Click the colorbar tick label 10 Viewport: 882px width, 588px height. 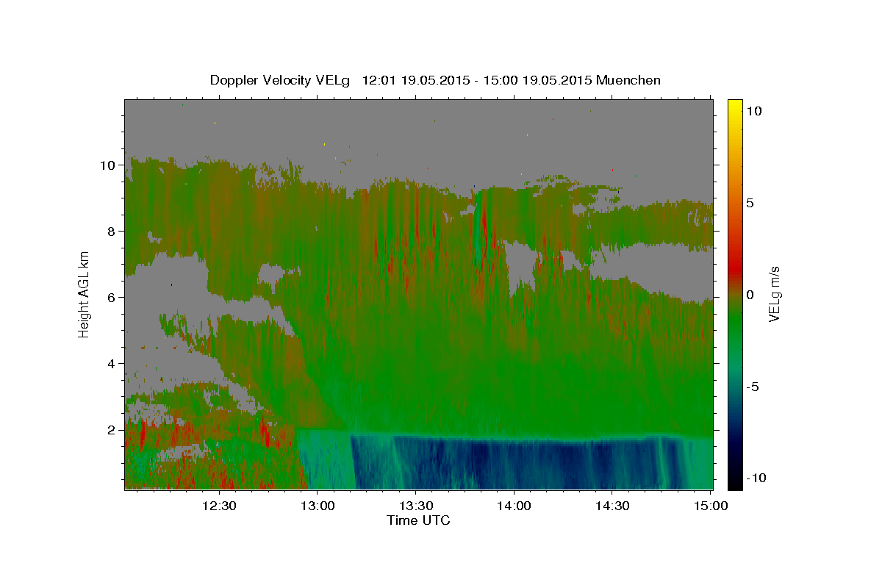[x=754, y=111]
